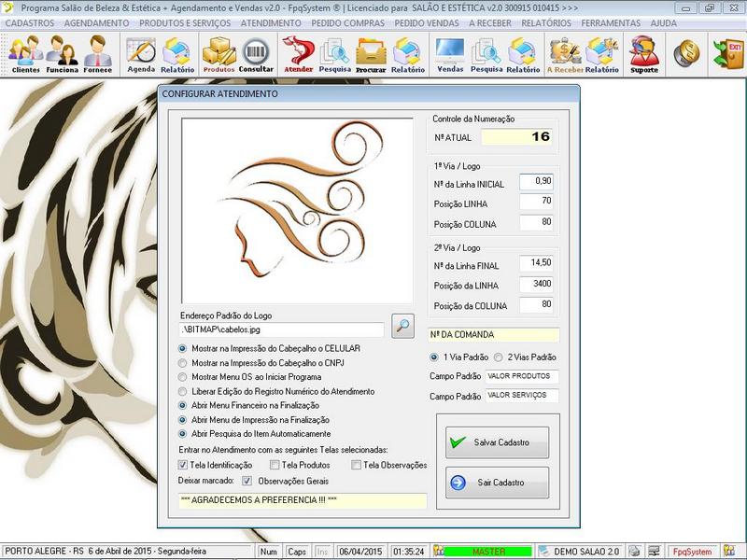Open the FERRAMENTAS menu
This screenshot has width=747, height=560.
[x=610, y=21]
